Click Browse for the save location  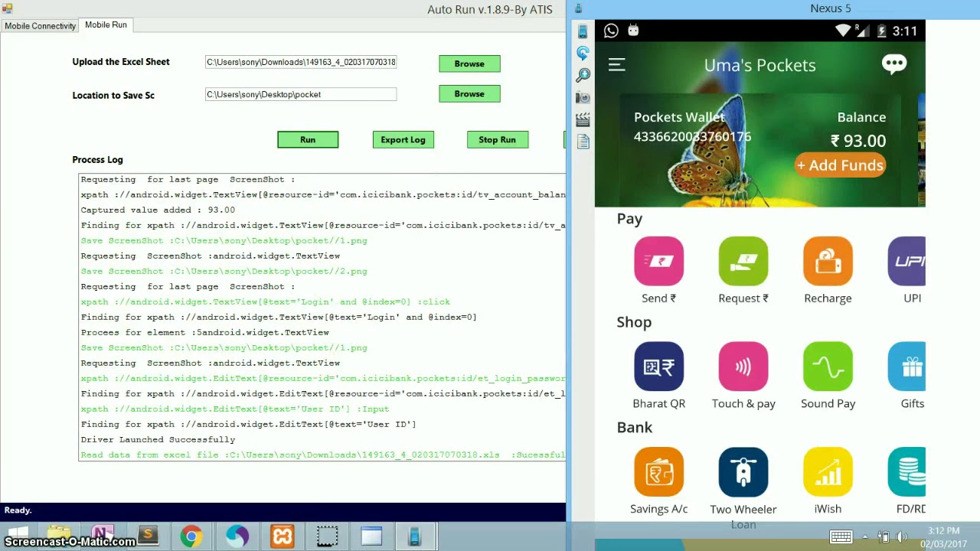pyautogui.click(x=469, y=93)
